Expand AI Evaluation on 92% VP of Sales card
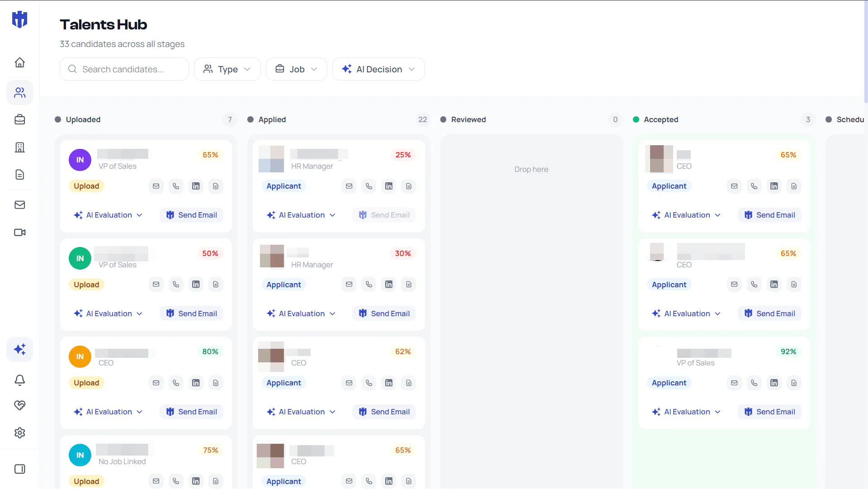 pos(686,412)
